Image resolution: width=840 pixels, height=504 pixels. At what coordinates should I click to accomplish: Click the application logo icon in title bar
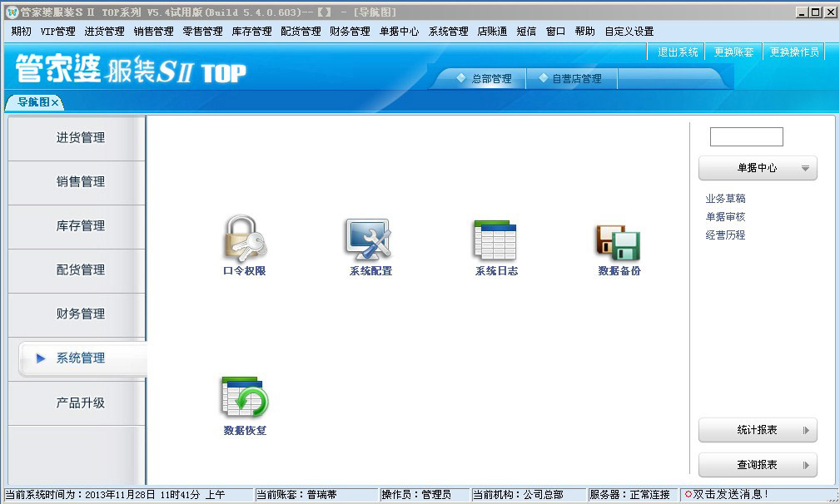11,12
